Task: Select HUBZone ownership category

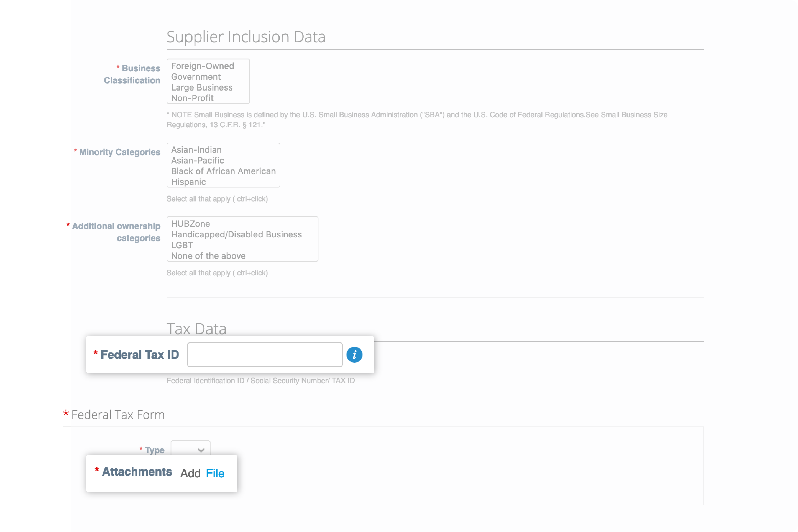Action: click(191, 224)
